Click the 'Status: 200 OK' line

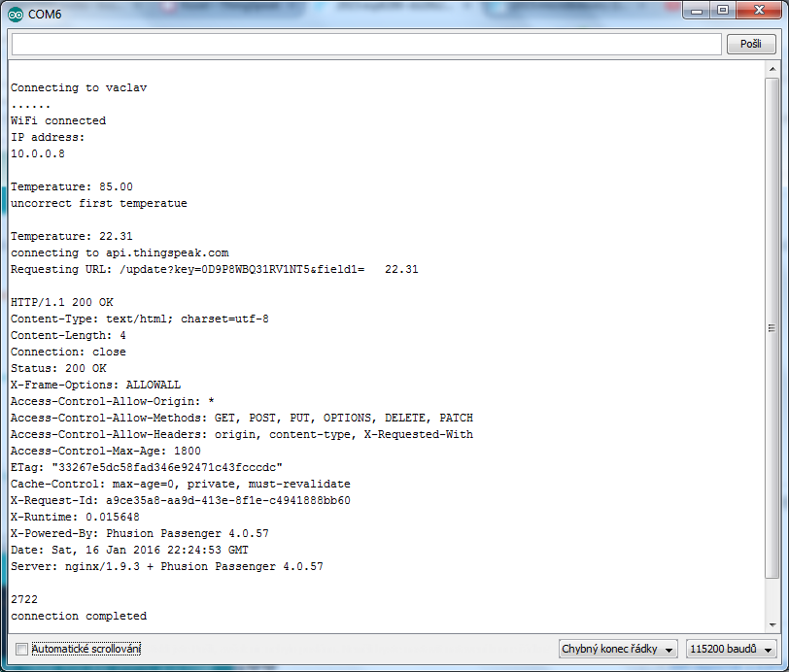(58, 369)
